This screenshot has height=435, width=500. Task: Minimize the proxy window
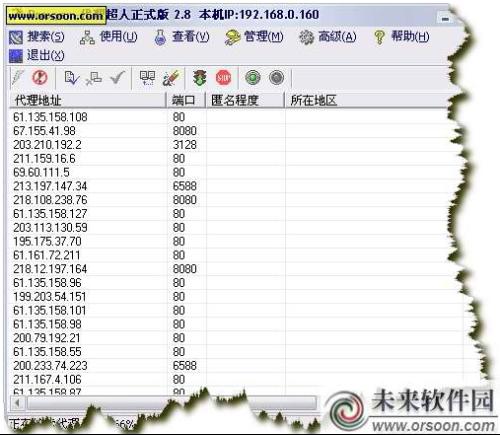point(445,19)
